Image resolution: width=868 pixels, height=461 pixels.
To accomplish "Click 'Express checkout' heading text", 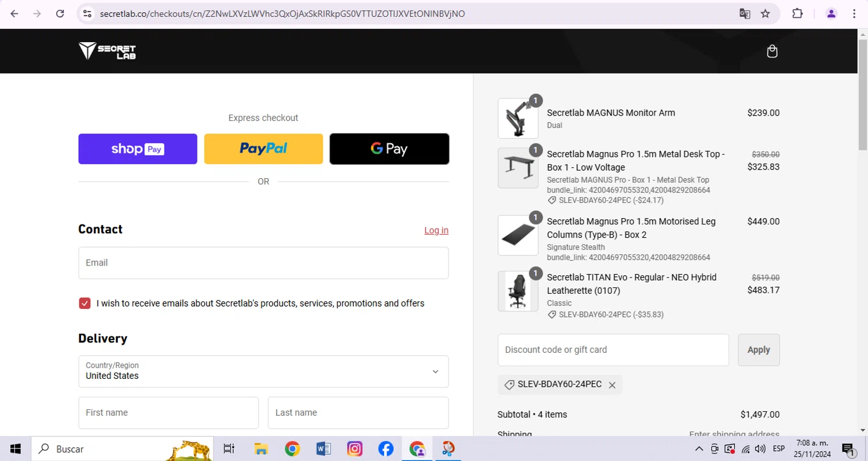I will click(263, 118).
